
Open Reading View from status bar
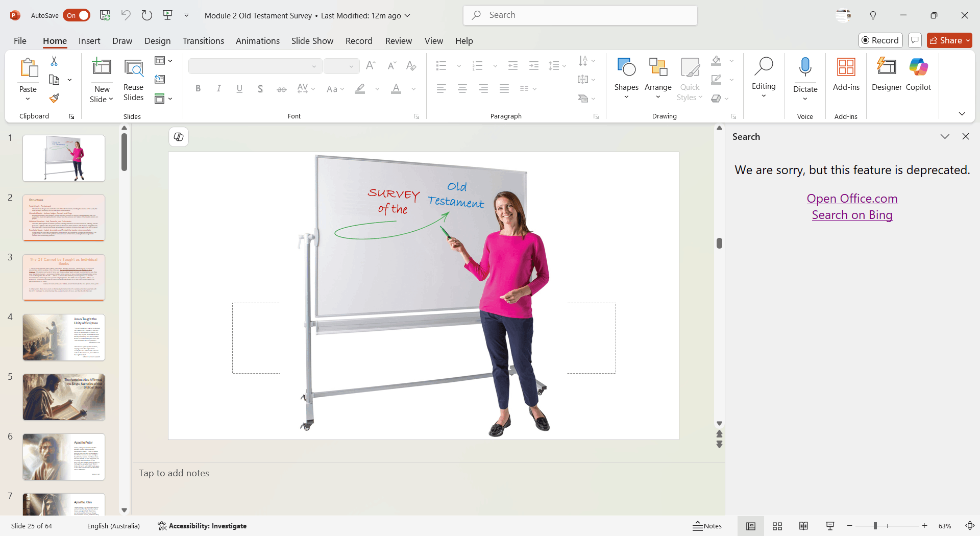click(x=803, y=526)
